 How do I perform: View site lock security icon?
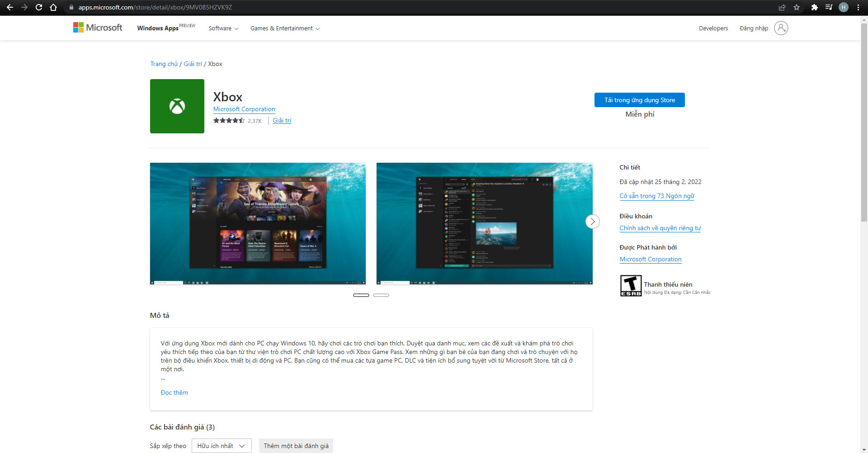[x=71, y=7]
